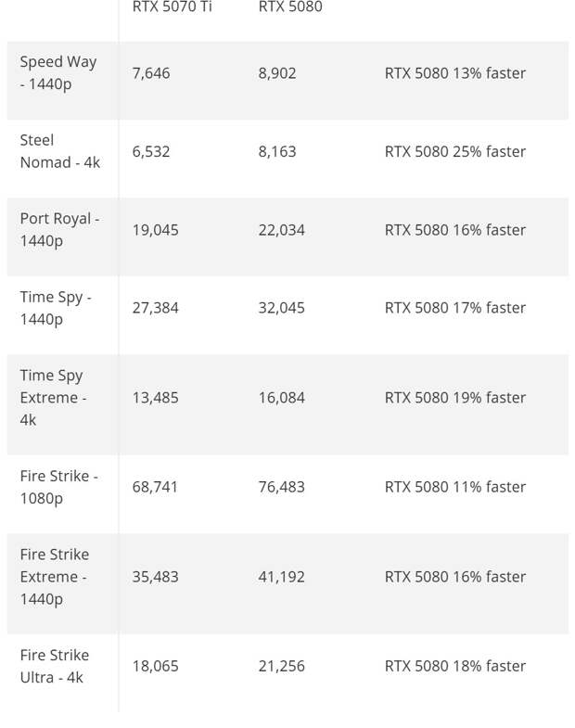Select the 8,163 Steel Nomad score
575x728 pixels.
pos(277,152)
